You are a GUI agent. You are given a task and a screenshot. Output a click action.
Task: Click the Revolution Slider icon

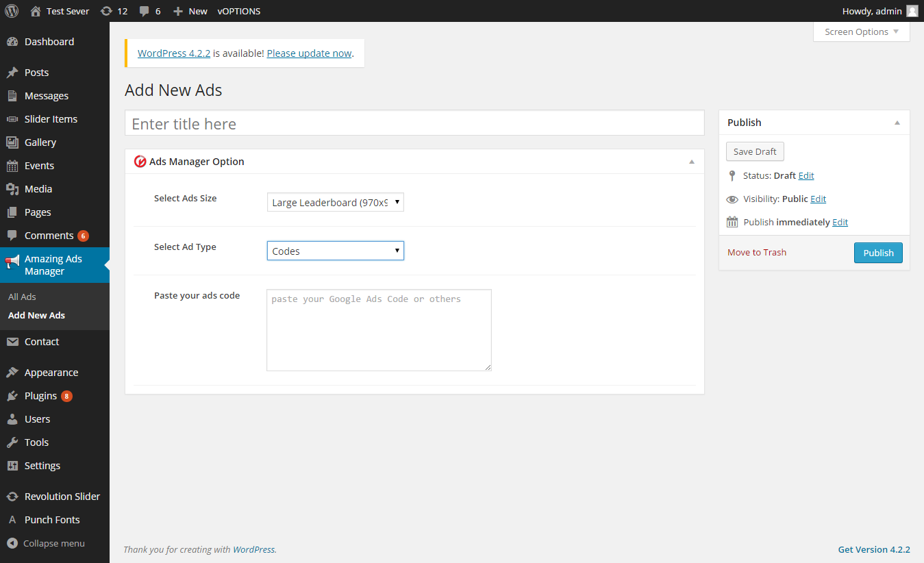(x=12, y=497)
